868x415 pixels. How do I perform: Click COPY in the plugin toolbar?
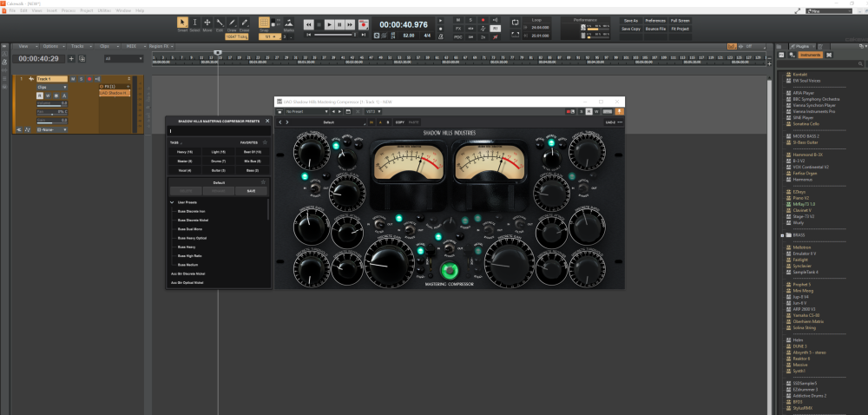(x=399, y=122)
